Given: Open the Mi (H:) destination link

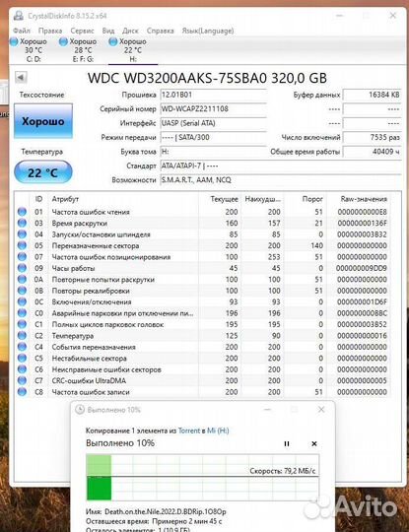Looking at the screenshot, I should [x=218, y=431].
